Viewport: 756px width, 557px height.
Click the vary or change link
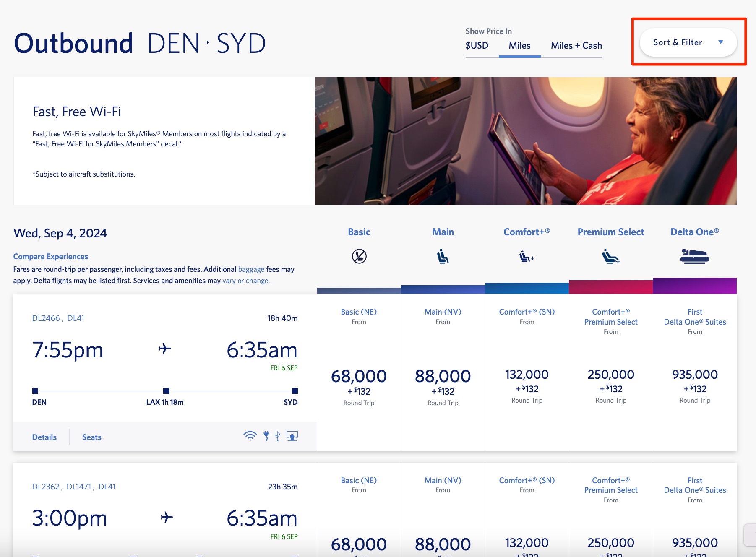point(245,280)
